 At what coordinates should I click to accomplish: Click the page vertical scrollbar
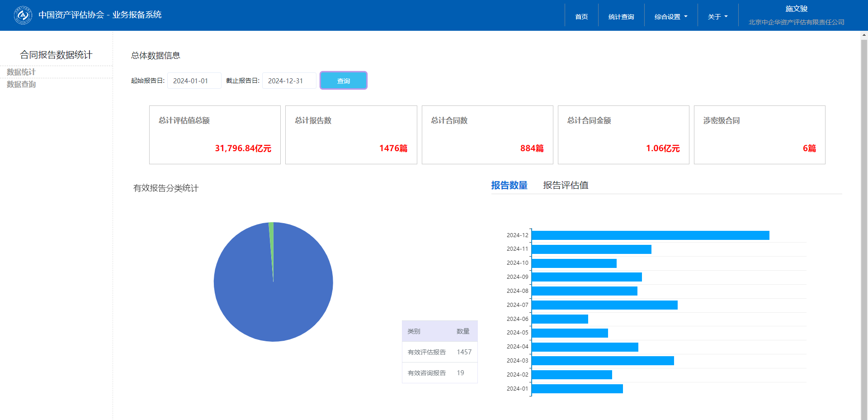click(864, 226)
